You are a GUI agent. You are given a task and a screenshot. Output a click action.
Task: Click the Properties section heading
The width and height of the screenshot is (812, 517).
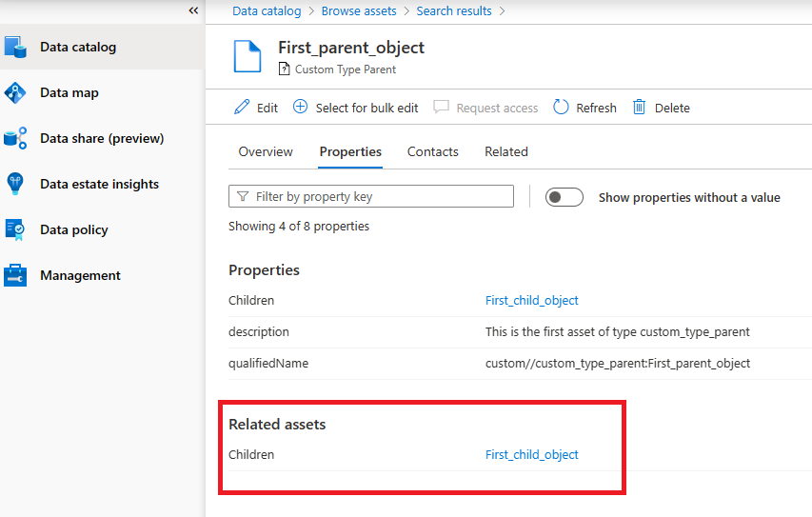(264, 270)
